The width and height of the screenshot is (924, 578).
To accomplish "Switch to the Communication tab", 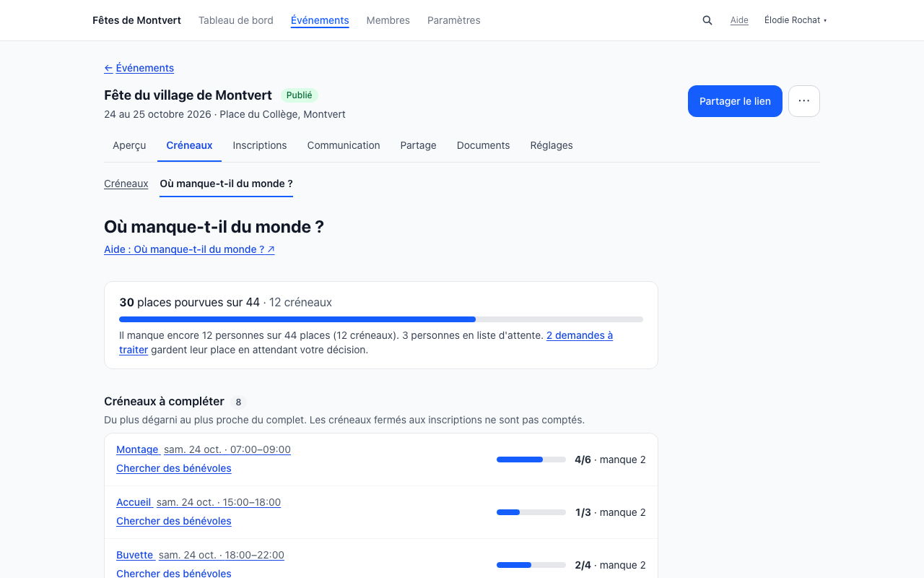I will (x=344, y=145).
